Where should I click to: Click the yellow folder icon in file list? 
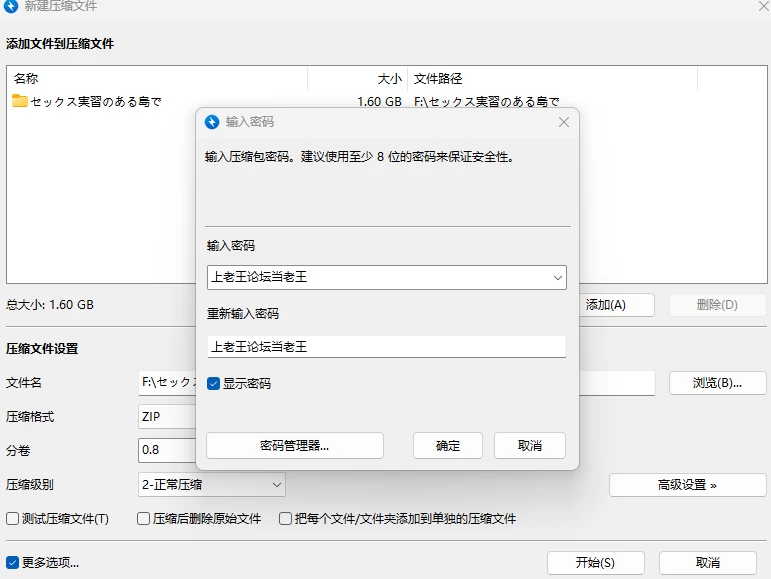(20, 101)
